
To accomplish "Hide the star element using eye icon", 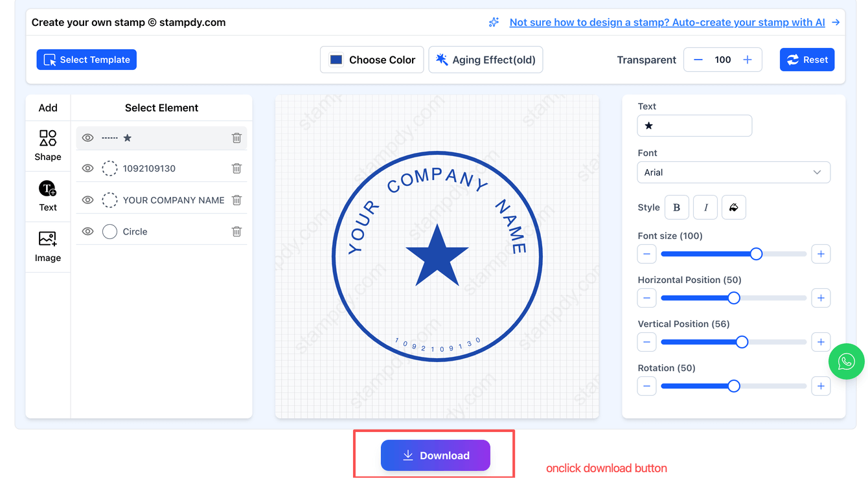I will click(x=88, y=138).
